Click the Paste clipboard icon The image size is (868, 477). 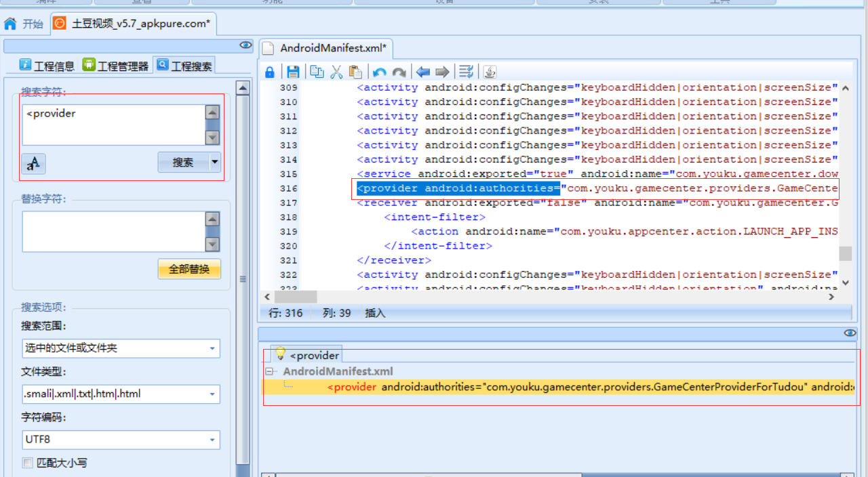click(355, 71)
